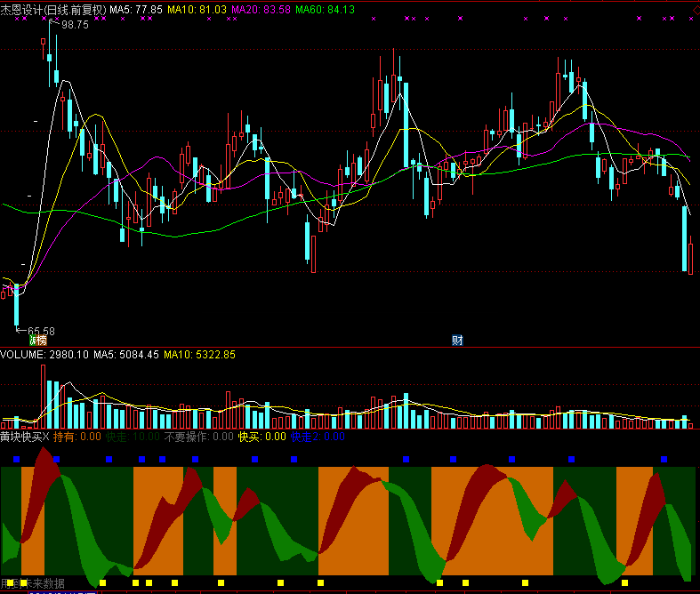The image size is (700, 594).
Task: Click the volume MA10: 5322.85 label
Action: point(199,355)
